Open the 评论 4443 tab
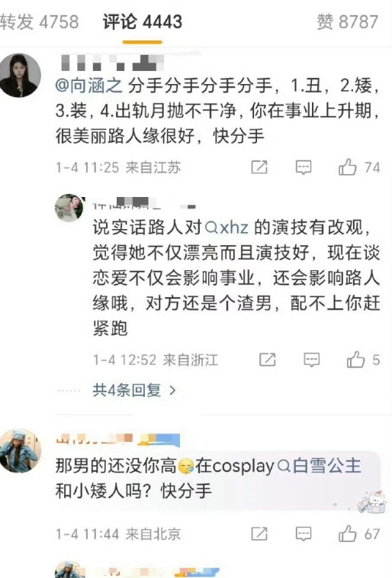The image size is (392, 578). tap(143, 21)
